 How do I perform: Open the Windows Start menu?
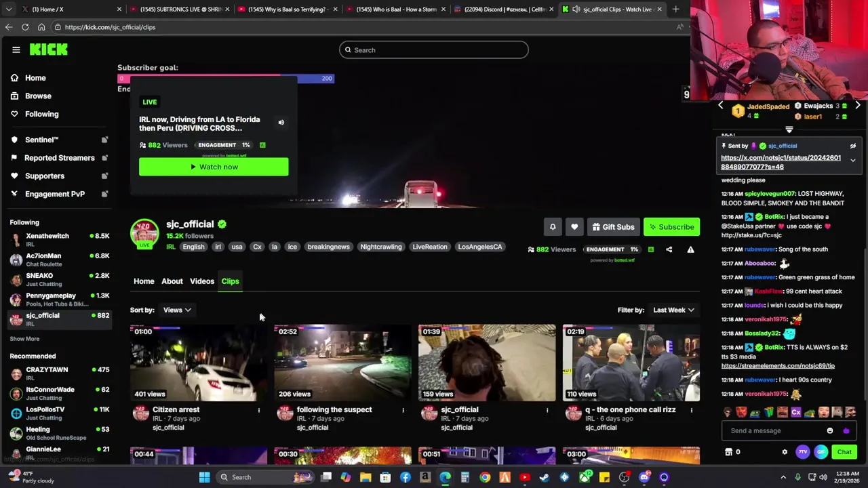(204, 477)
